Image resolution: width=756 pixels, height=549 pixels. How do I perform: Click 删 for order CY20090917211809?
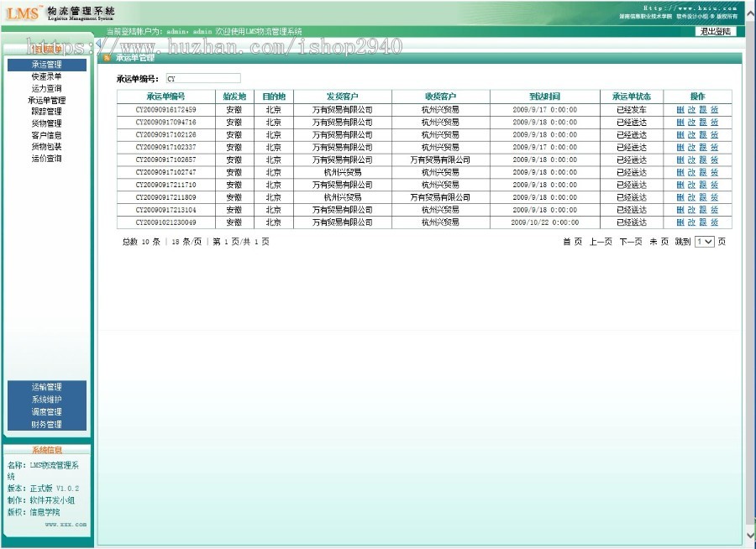pyautogui.click(x=680, y=197)
